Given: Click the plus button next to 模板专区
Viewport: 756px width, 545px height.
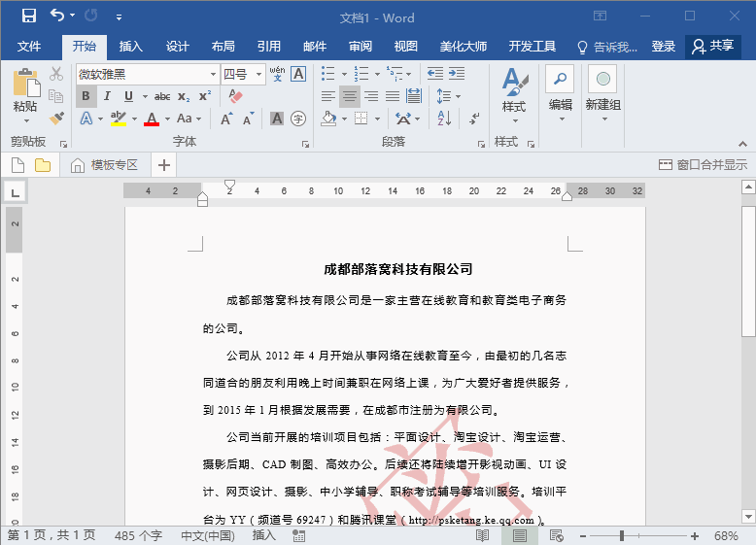Looking at the screenshot, I should (x=164, y=165).
